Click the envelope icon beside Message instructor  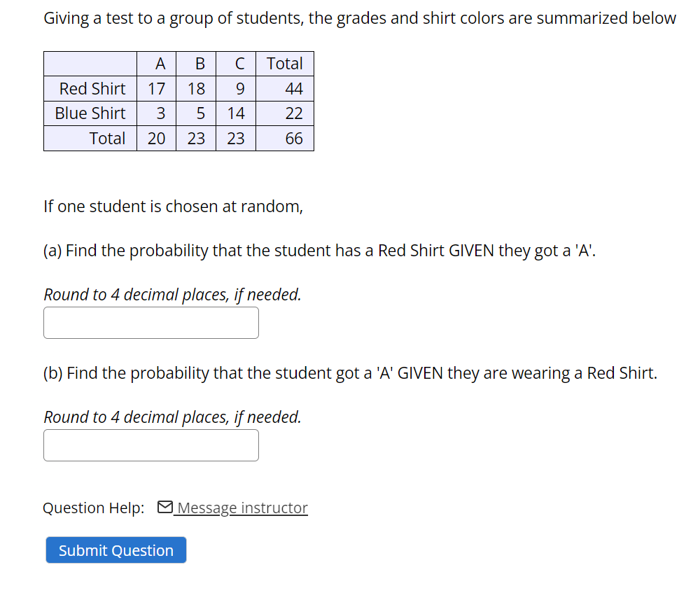pyautogui.click(x=164, y=507)
